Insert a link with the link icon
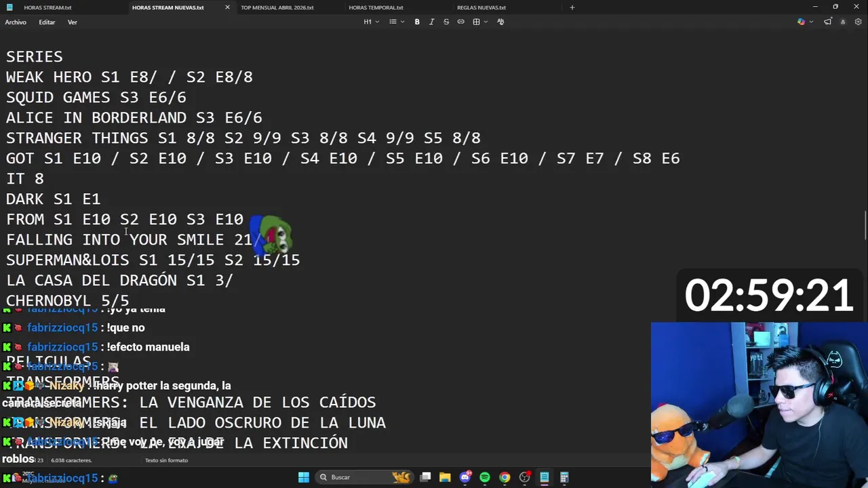The width and height of the screenshot is (868, 488). (461, 22)
